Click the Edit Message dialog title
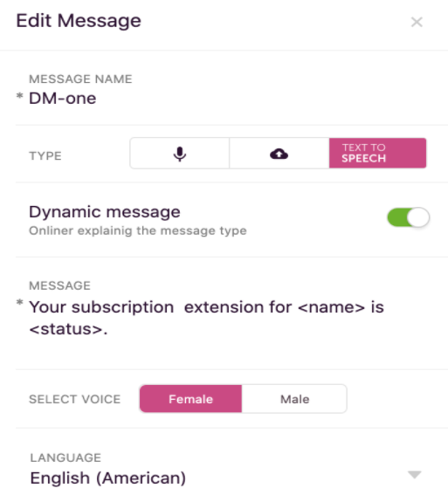 pos(79,21)
